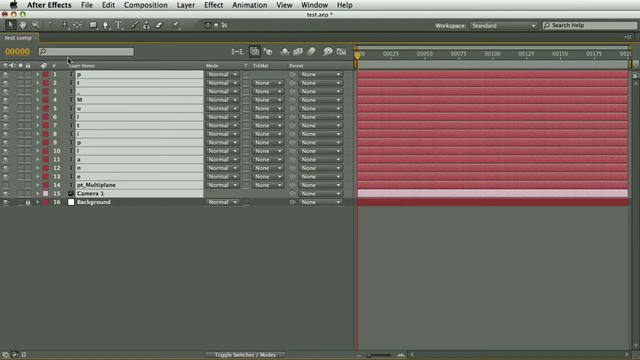The image size is (640, 360).
Task: Open TrkMat dropdown for layer 2 't'
Action: click(267, 83)
